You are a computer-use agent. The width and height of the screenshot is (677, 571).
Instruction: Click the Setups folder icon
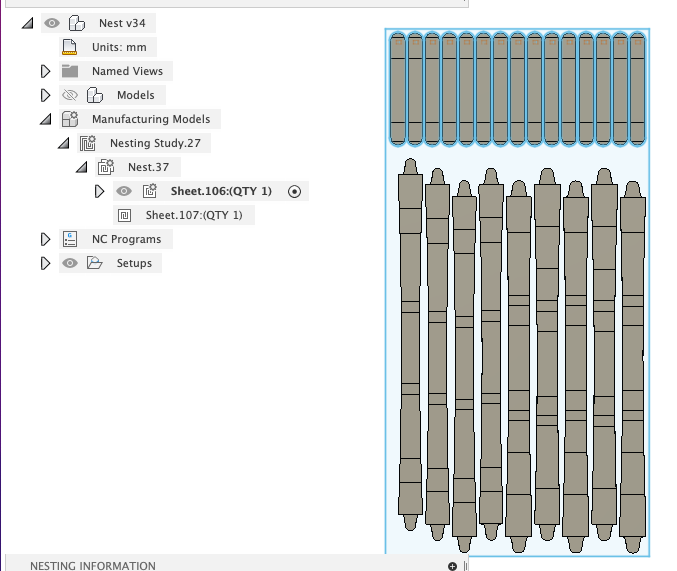click(95, 263)
